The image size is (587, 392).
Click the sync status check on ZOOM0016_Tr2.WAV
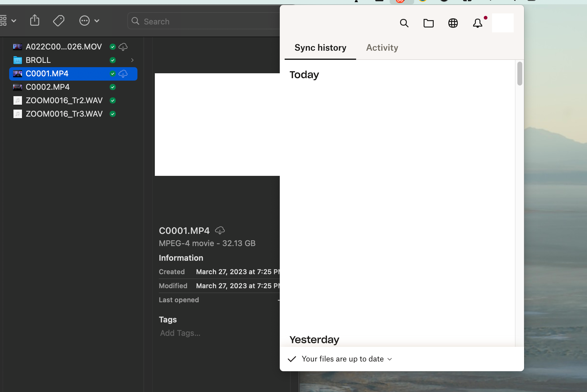(x=112, y=100)
